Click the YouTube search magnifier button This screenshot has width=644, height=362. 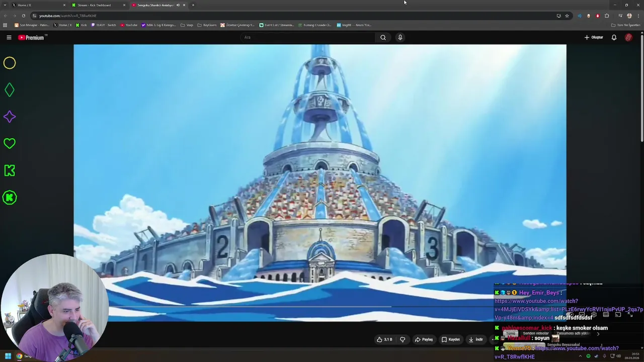(x=383, y=37)
